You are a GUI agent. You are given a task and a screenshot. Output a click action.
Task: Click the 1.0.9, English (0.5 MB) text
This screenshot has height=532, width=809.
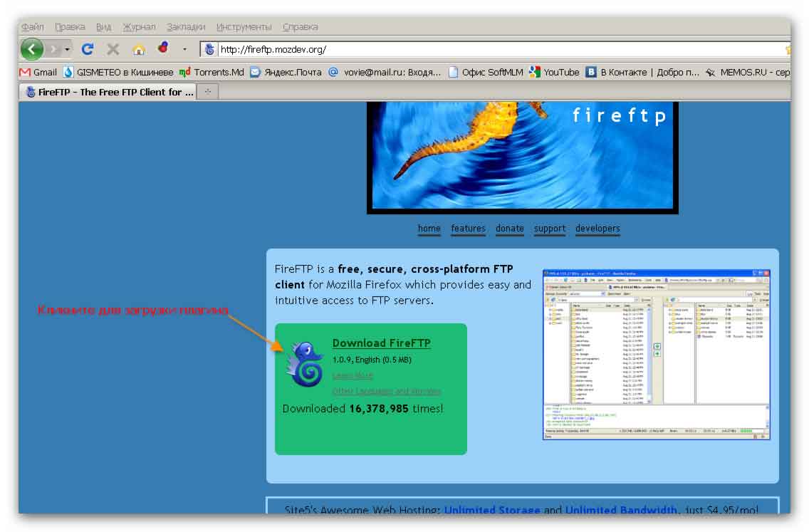pyautogui.click(x=372, y=360)
